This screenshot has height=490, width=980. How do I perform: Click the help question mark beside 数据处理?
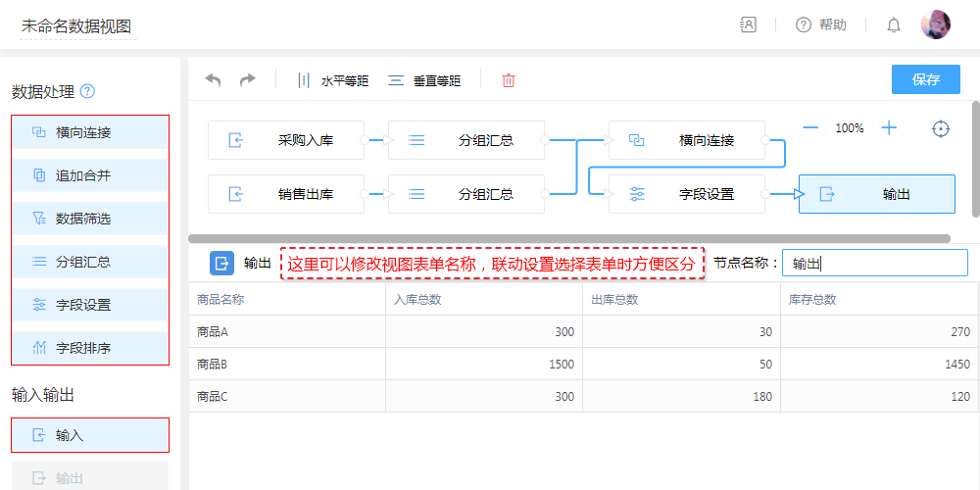pos(88,92)
